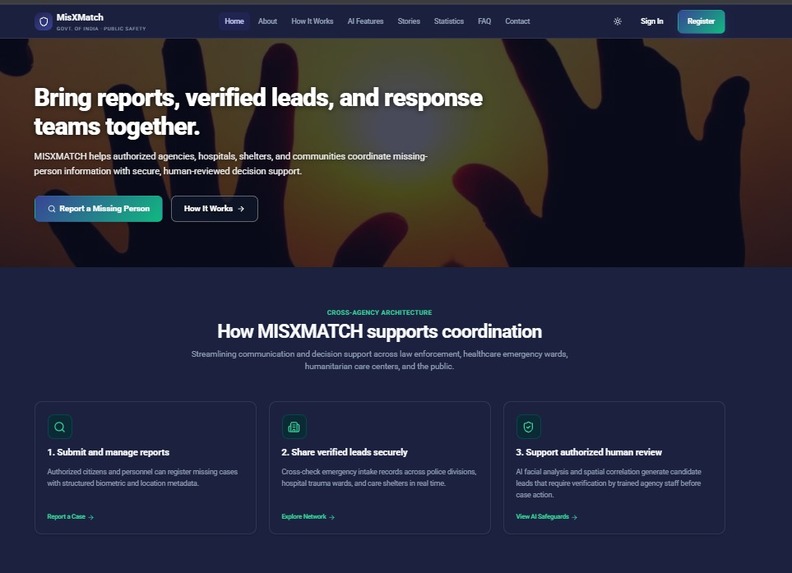Open AI Features nav item
Image resolution: width=792 pixels, height=573 pixels.
click(365, 21)
